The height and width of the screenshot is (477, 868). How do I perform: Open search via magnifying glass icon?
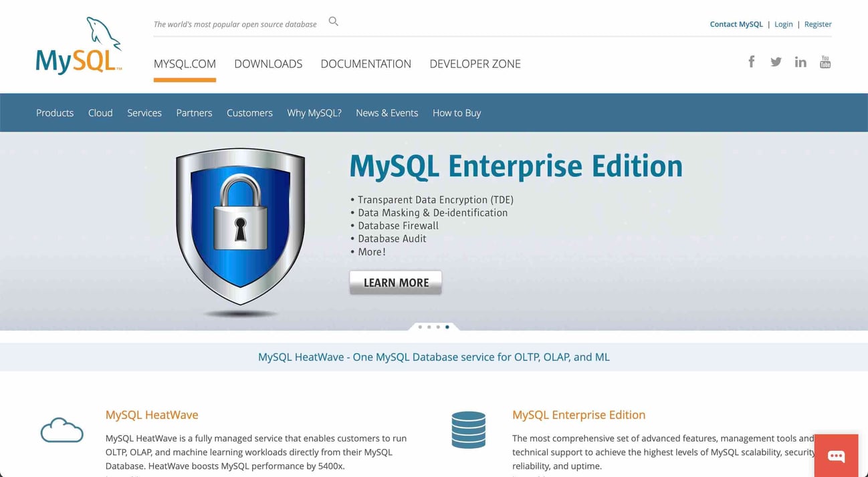click(333, 22)
